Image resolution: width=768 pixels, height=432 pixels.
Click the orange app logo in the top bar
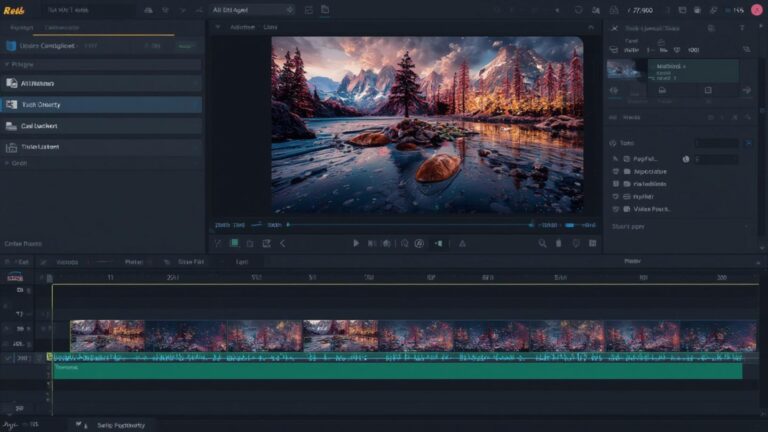click(x=14, y=10)
